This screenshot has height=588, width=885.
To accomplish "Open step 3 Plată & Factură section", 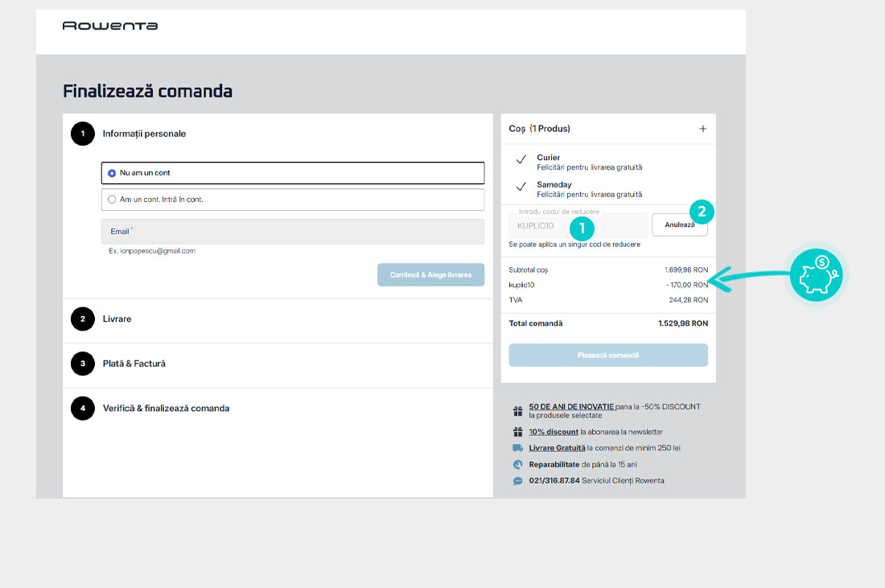I will (x=134, y=364).
